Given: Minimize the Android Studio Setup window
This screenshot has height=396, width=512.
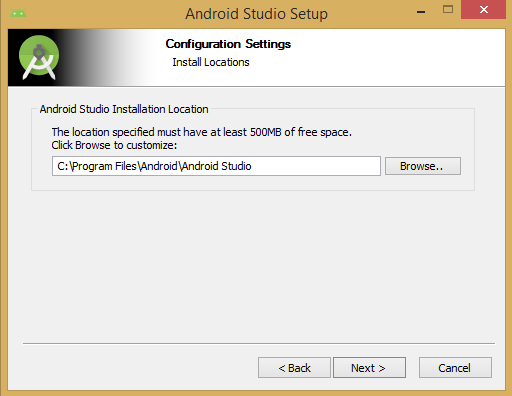Looking at the screenshot, I should click(x=421, y=12).
